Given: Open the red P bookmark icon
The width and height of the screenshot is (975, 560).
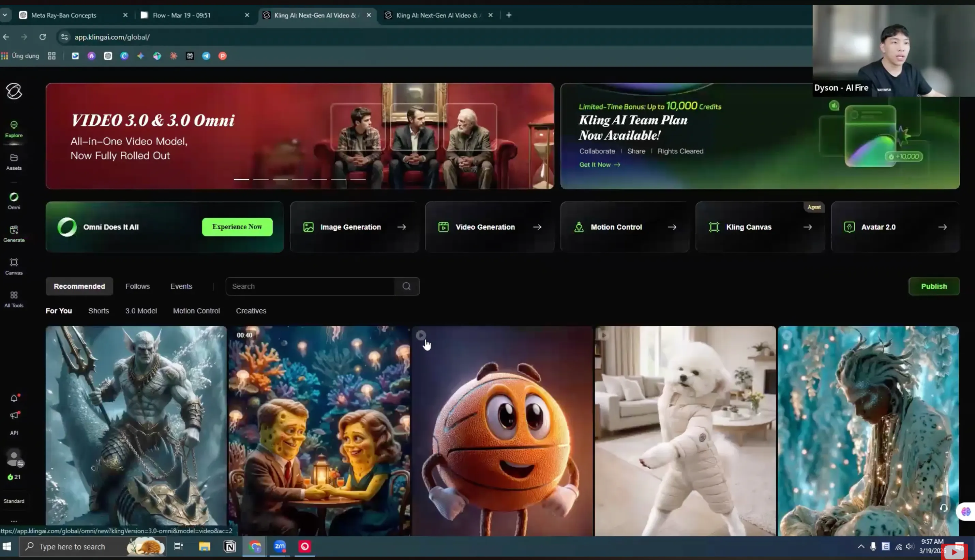Looking at the screenshot, I should tap(223, 56).
